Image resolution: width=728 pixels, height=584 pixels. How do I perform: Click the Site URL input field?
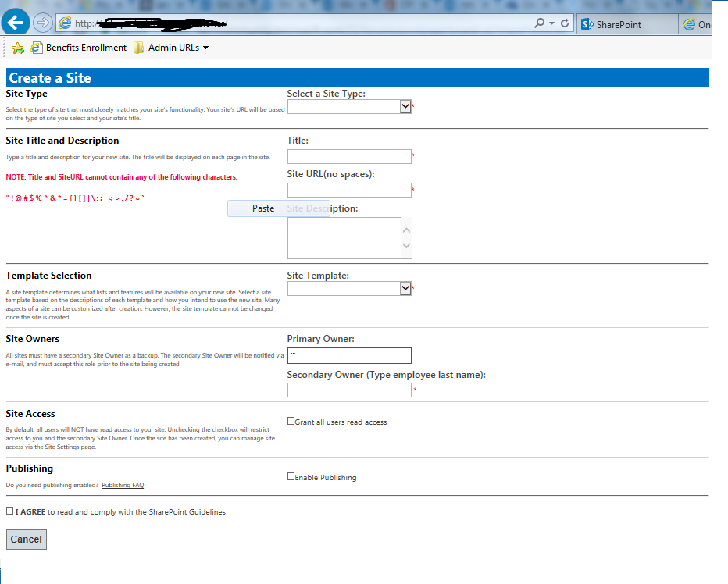[349, 190]
